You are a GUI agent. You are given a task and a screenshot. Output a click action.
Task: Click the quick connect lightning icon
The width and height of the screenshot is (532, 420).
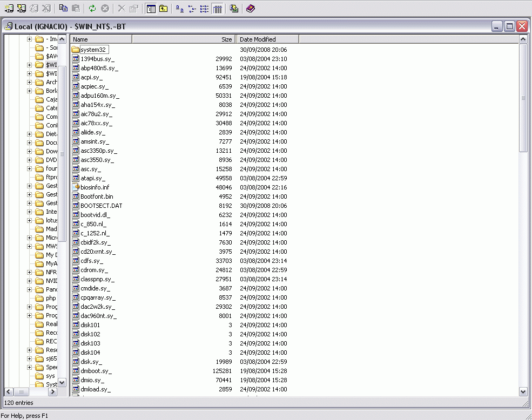click(22, 9)
